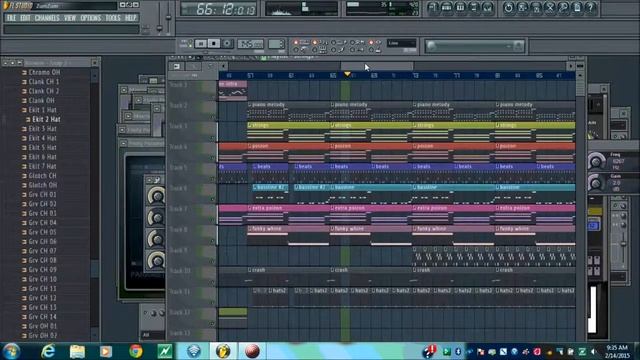This screenshot has width=640, height=360.
Task: Open the pattern selector box
Action: (x=276, y=44)
